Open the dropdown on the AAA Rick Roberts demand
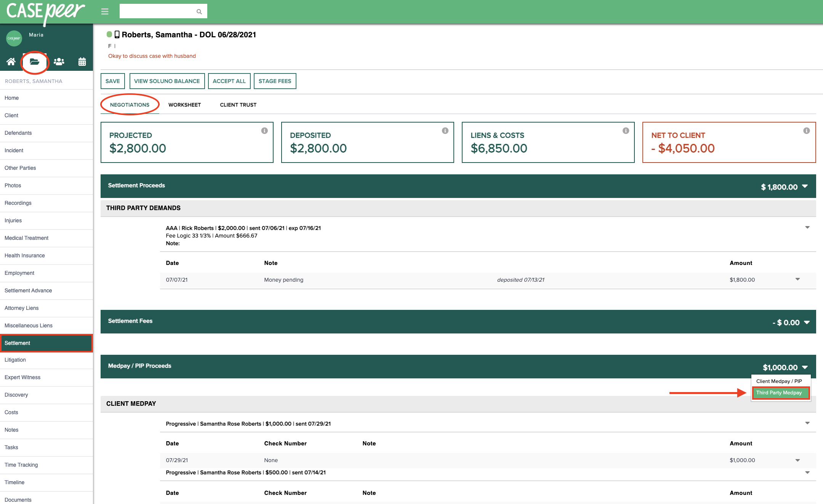The height and width of the screenshot is (504, 823). (x=808, y=228)
